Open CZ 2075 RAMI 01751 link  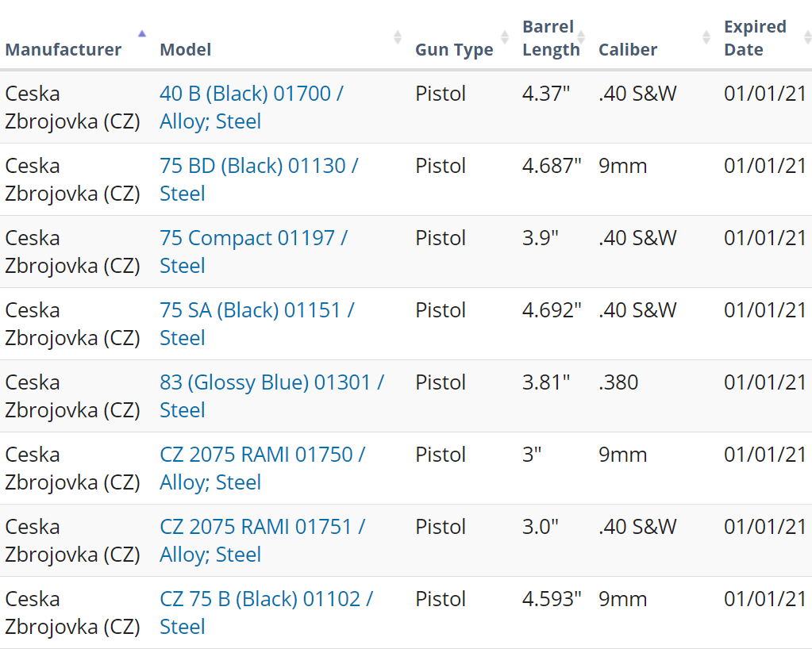pos(263,540)
